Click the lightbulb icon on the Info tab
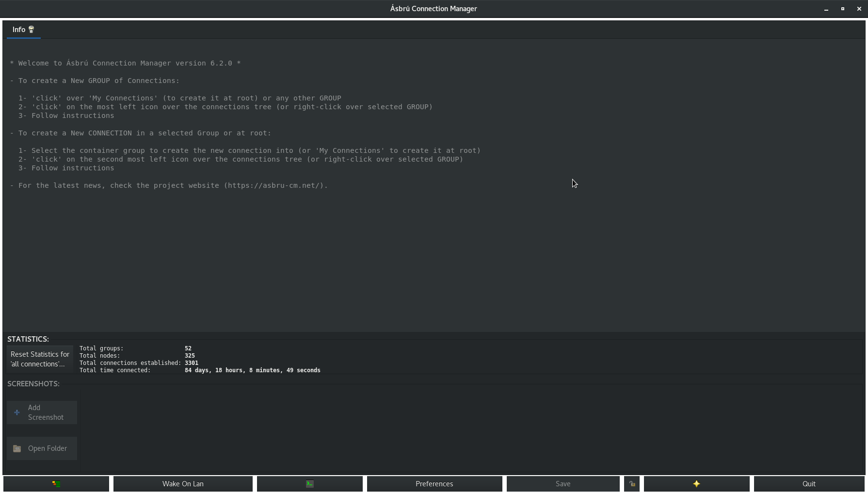This screenshot has height=495, width=868. (31, 29)
